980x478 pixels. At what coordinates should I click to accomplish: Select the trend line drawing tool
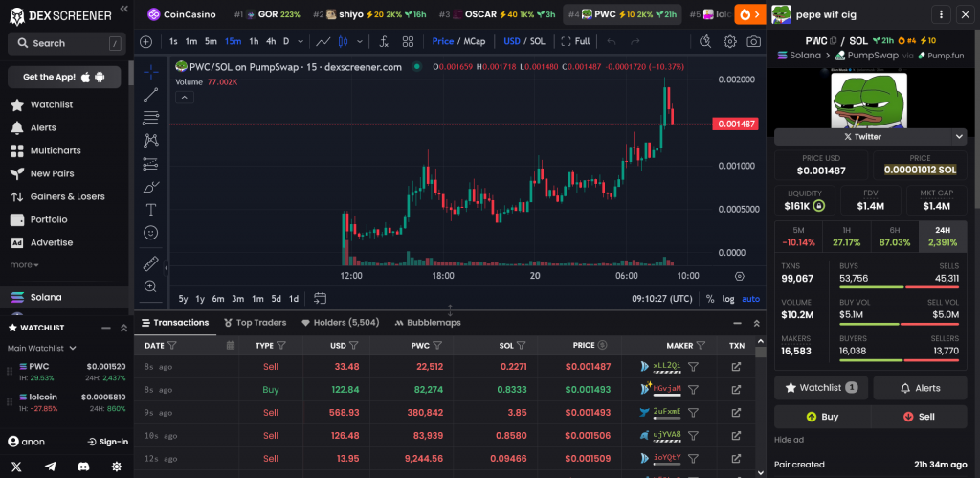pyautogui.click(x=150, y=95)
